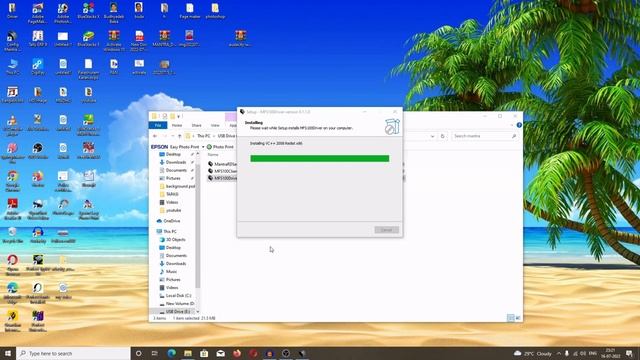Click the Name column header

click(x=213, y=155)
